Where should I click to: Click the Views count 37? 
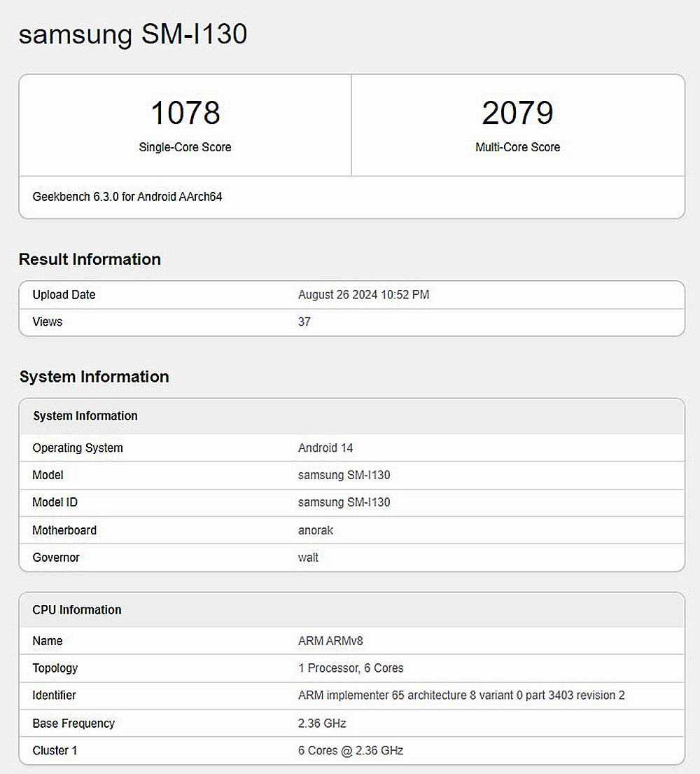(304, 322)
